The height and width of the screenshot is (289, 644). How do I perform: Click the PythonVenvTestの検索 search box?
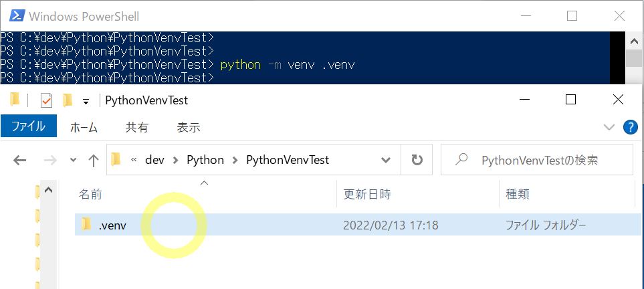tap(537, 159)
